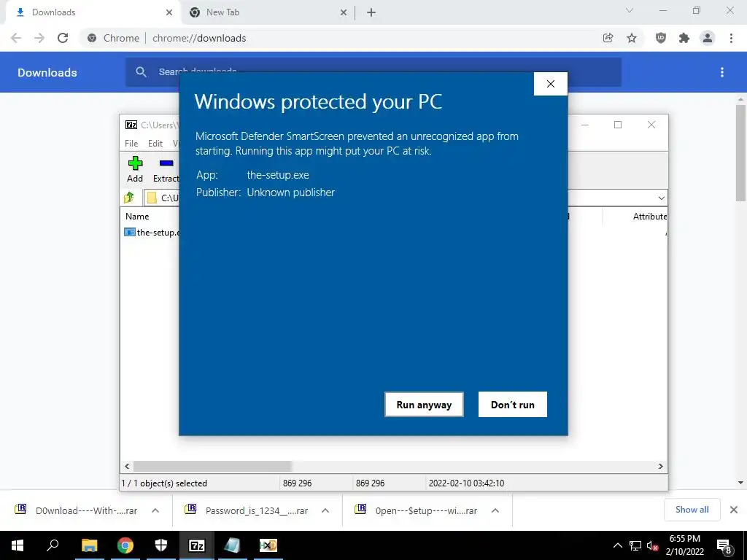
Task: Open the Password_is_1234 rar download item
Action: [x=247, y=510]
